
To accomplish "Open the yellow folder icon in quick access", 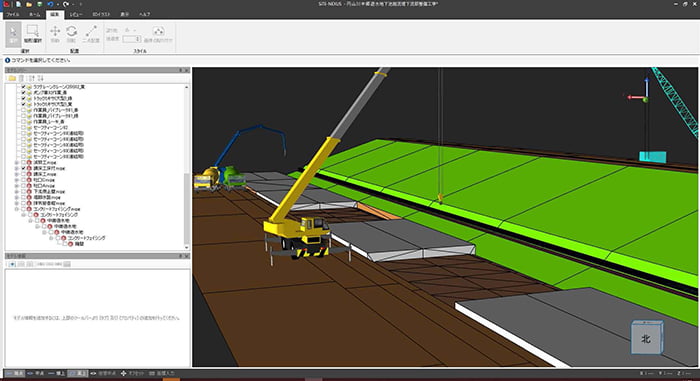I will [29, 4].
